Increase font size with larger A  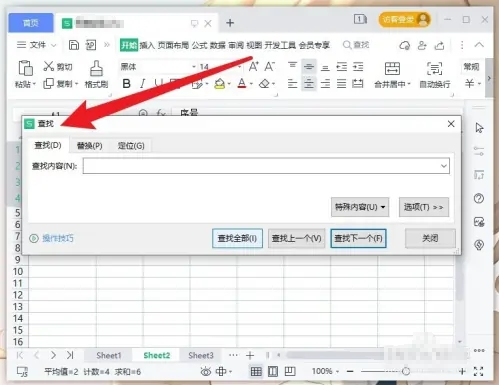click(253, 66)
